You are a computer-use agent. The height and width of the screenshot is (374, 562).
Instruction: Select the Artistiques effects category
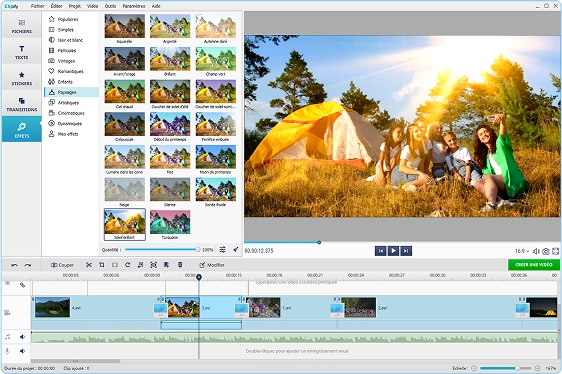(71, 103)
